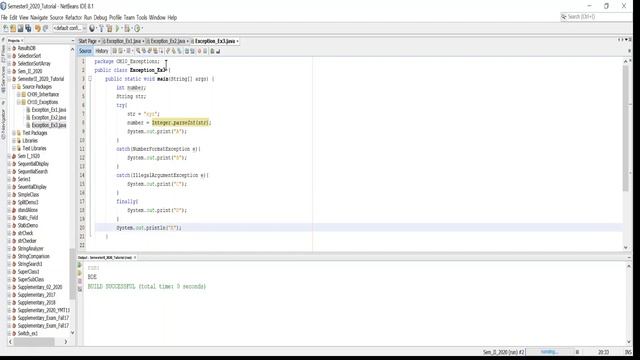640x360 pixels.
Task: Close the Exception_Ex3.java editor tab
Action: (238, 41)
